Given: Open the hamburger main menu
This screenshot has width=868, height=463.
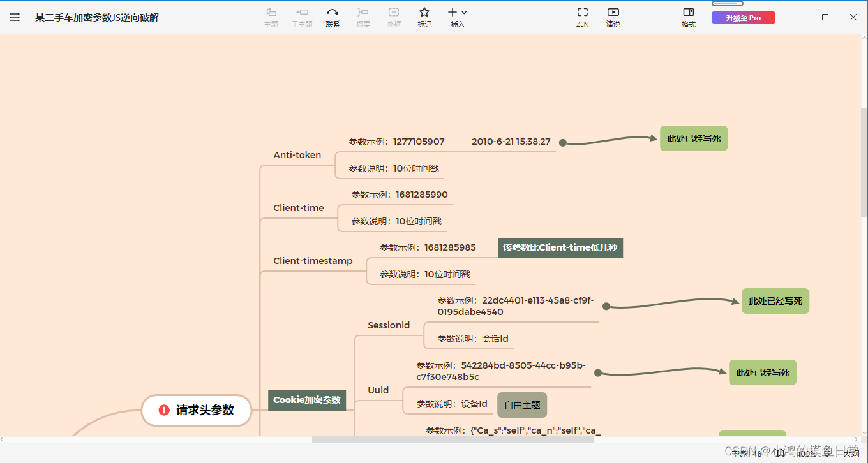Looking at the screenshot, I should coord(15,17).
